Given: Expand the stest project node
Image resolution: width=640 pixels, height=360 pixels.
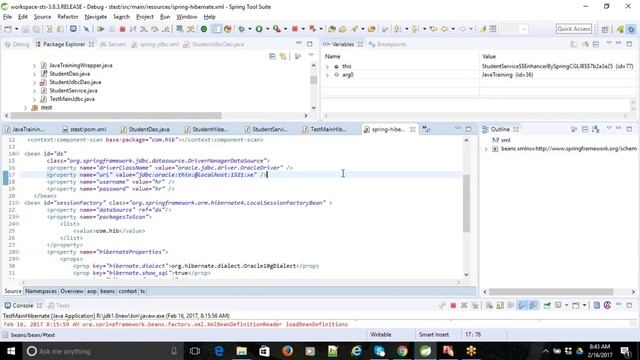Looking at the screenshot, I should [x=26, y=108].
